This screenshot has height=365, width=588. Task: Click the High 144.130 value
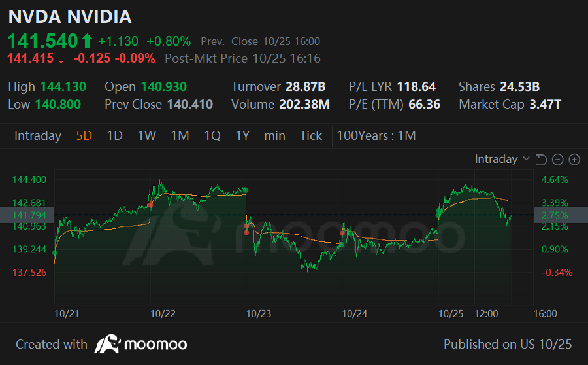pos(63,87)
